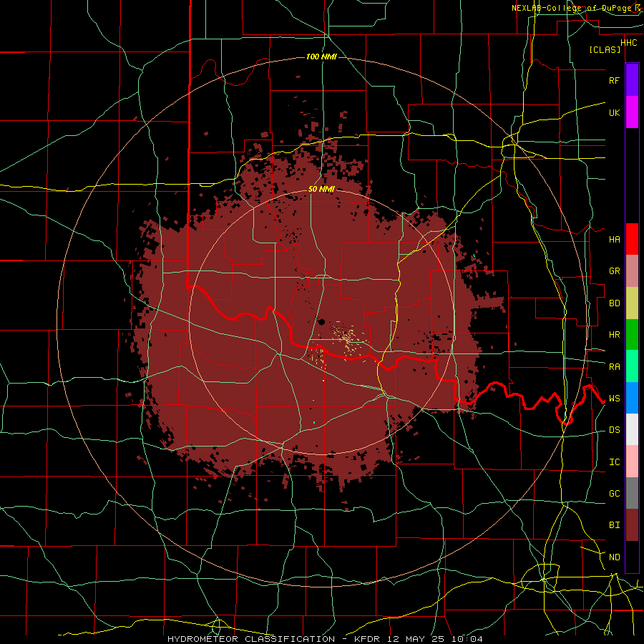
Task: Click the RF purple legend swatch
Action: [632, 79]
